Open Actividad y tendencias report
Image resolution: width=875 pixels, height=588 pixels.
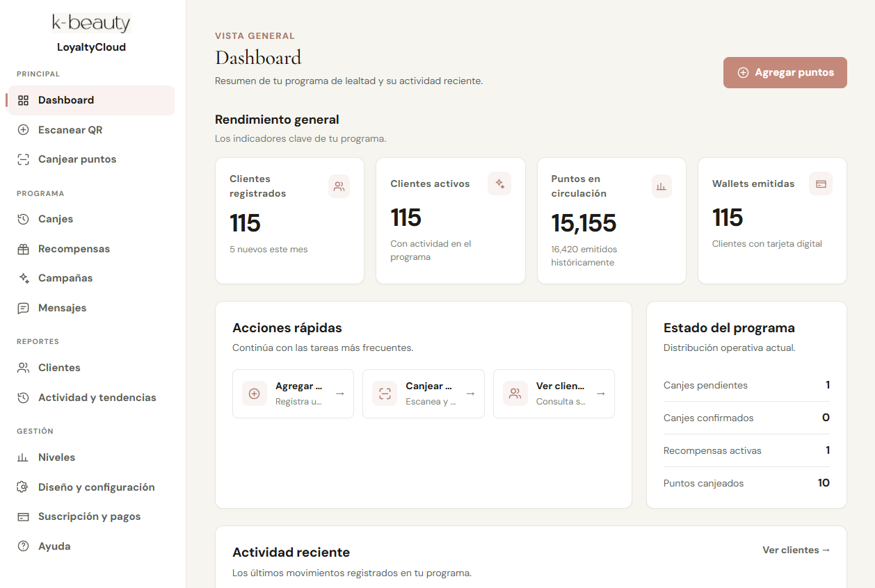coord(90,398)
